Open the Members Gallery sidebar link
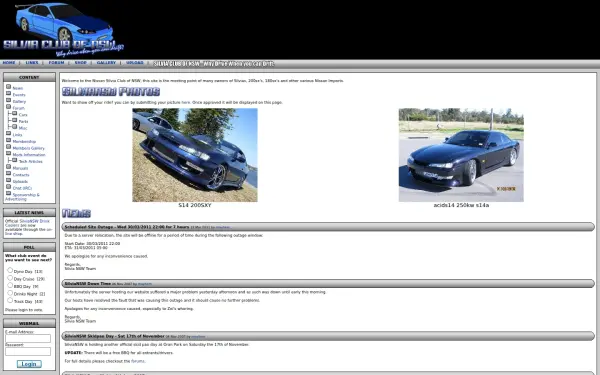600x375 pixels. (x=28, y=148)
